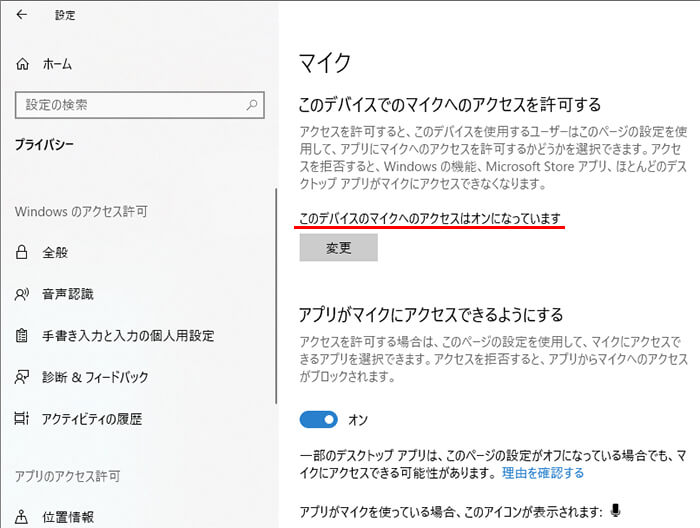Click the back arrow icon
Screen dimensions: 700x528
point(21,15)
